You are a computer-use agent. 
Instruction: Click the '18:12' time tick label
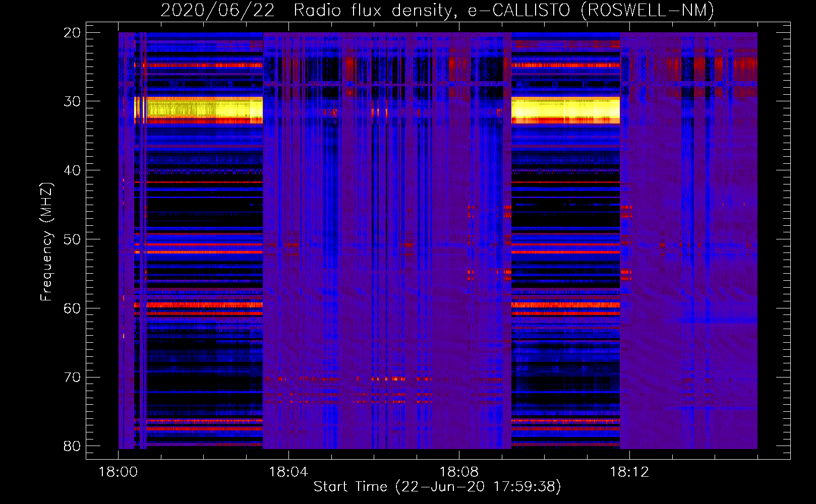point(629,472)
